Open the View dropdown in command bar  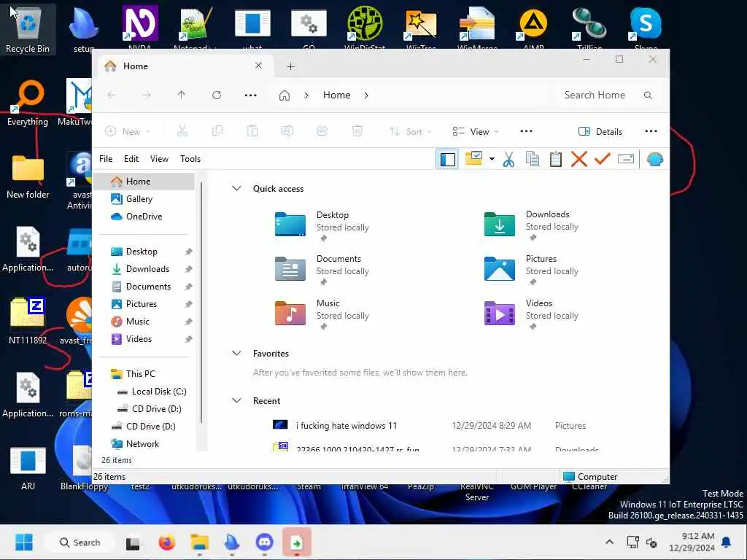[475, 131]
